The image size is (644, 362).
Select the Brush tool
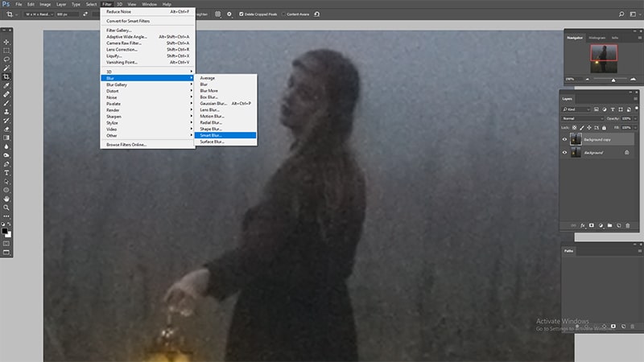(6, 103)
